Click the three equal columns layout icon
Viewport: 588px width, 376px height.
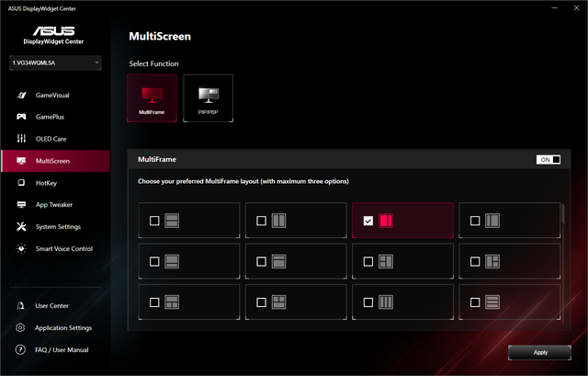pos(386,302)
